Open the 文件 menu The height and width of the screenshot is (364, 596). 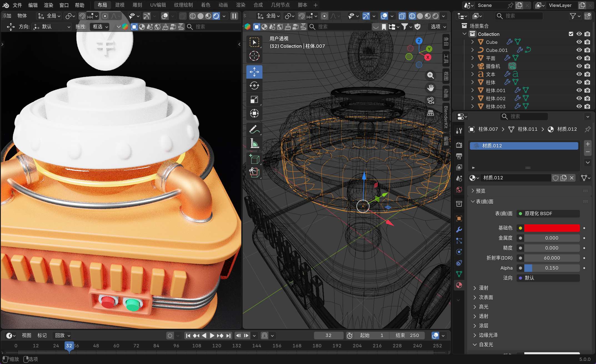pos(17,5)
